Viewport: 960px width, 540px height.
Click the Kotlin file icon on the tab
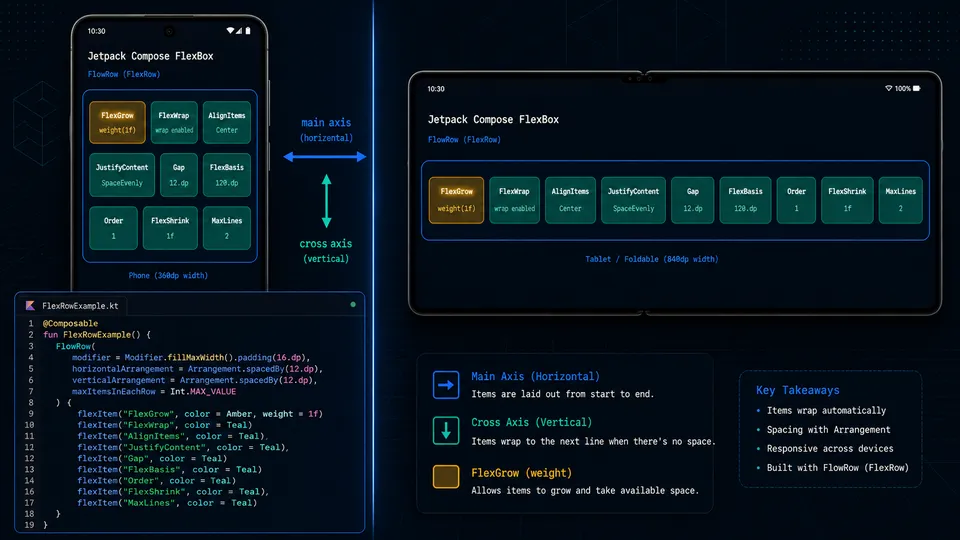pos(30,306)
